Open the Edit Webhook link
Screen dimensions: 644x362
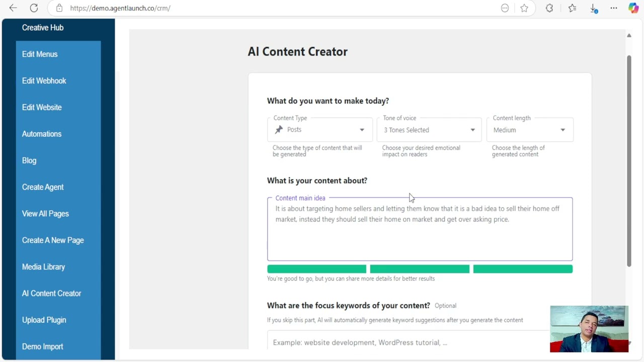44,81
